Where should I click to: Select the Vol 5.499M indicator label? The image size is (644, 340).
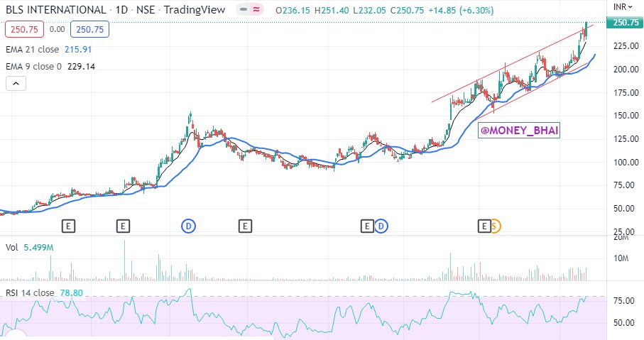tap(30, 247)
